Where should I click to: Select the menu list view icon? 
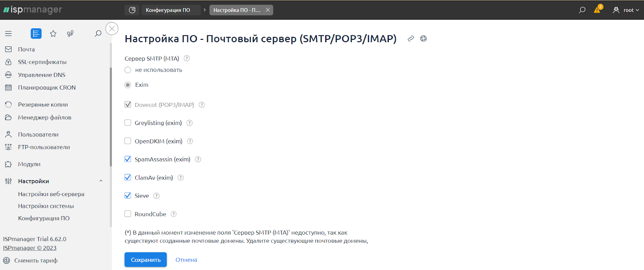click(36, 34)
